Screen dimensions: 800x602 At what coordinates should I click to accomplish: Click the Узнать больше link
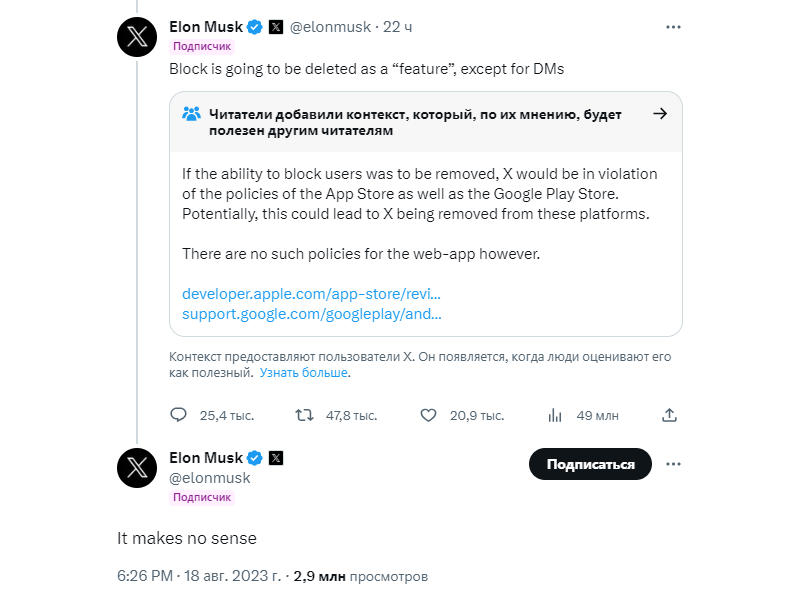coord(304,372)
